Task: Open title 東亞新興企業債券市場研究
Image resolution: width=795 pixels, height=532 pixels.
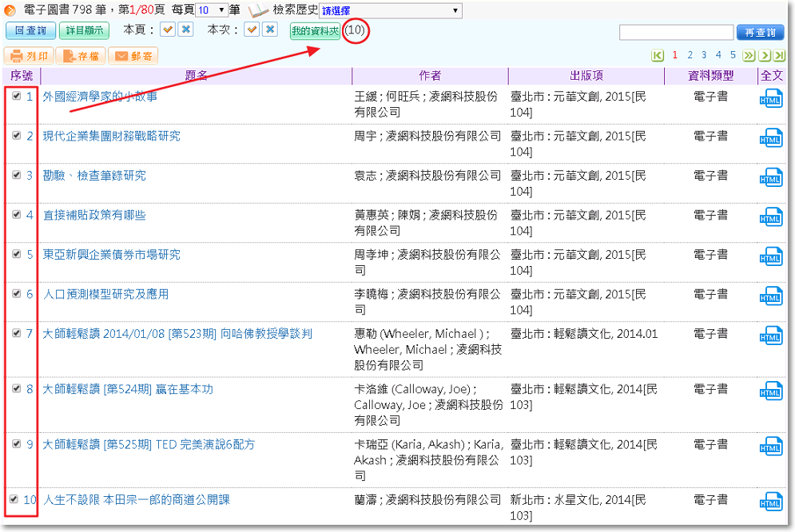Action: click(112, 254)
